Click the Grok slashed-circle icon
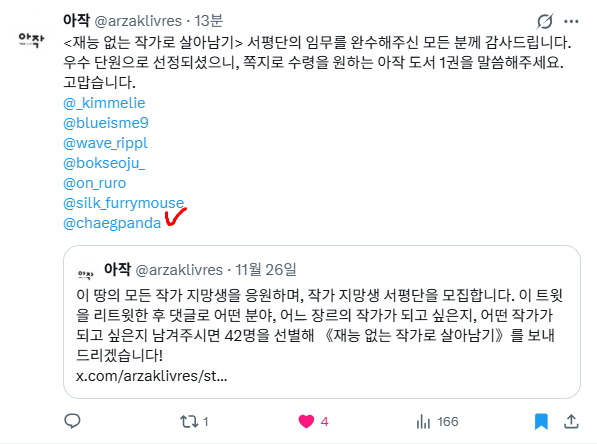The width and height of the screenshot is (597, 444). point(545,21)
